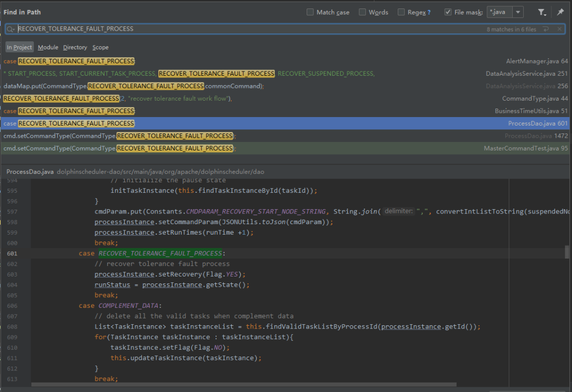Image resolution: width=572 pixels, height=392 pixels.
Task: Click the Regex help question mark
Action: point(429,12)
